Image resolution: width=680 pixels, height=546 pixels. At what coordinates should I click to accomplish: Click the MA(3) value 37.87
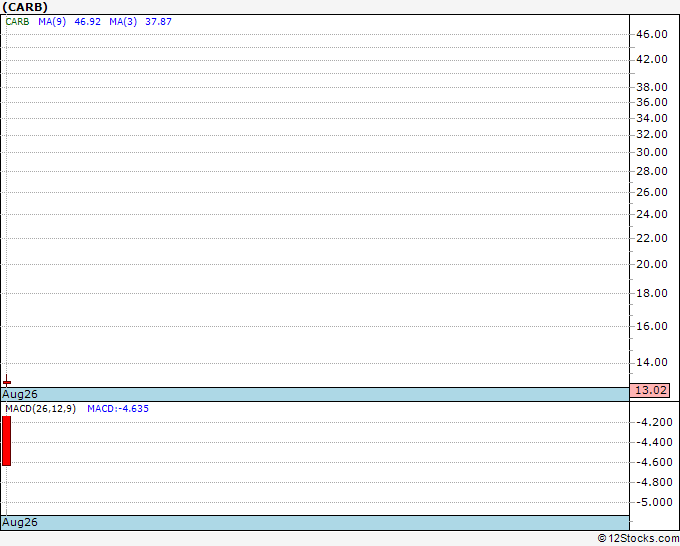point(158,22)
